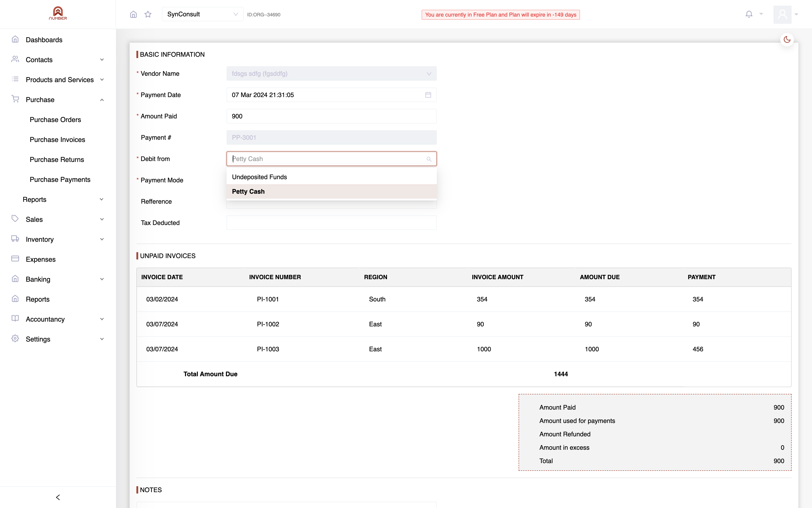
Task: Click the Contacts people icon
Action: pyautogui.click(x=15, y=59)
